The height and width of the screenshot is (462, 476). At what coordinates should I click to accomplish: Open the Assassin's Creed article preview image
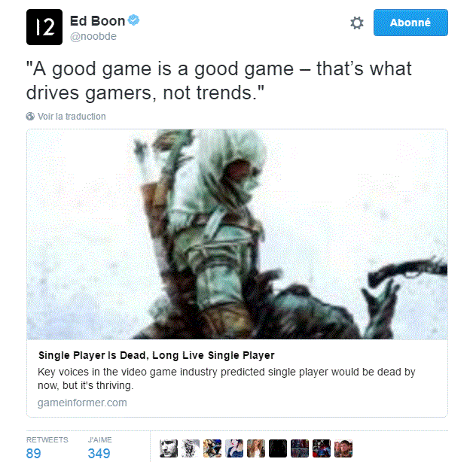point(237,234)
